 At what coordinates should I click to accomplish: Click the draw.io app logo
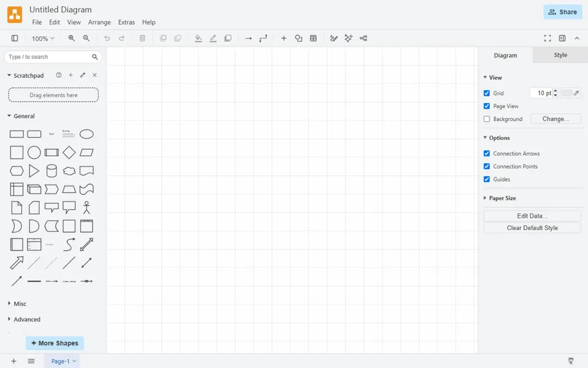click(15, 15)
